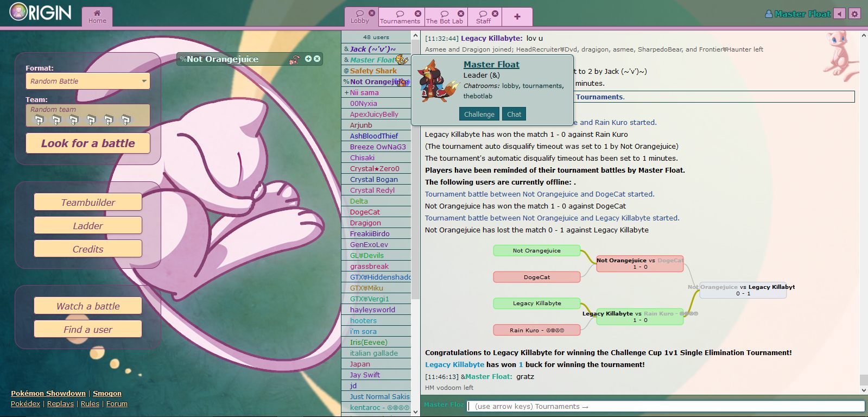
Task: Select Safety Shark in the user list
Action: [376, 71]
